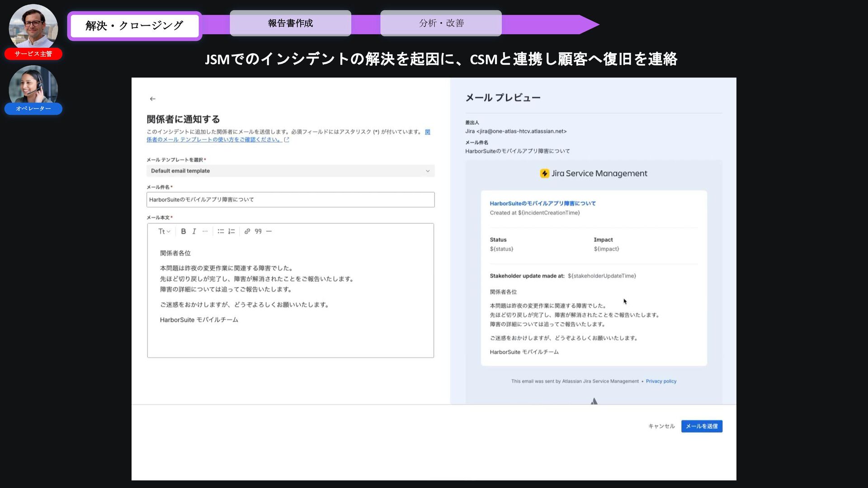868x488 pixels.
Task: Insert a numbered list
Action: coord(231,231)
